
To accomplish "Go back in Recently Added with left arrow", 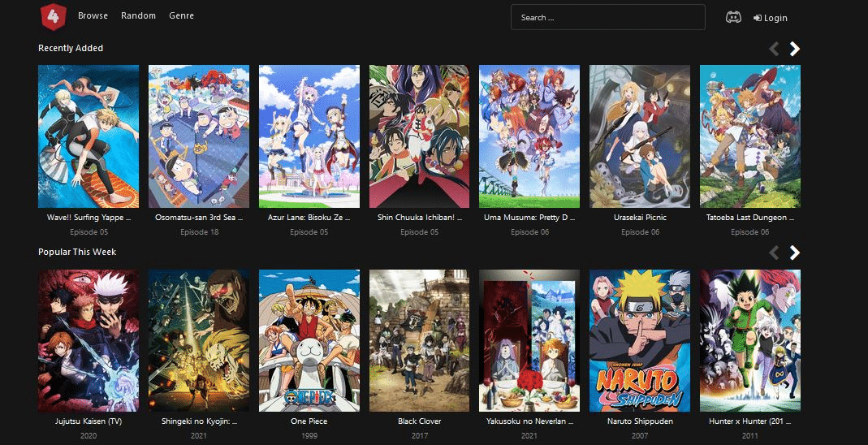I will (x=774, y=49).
